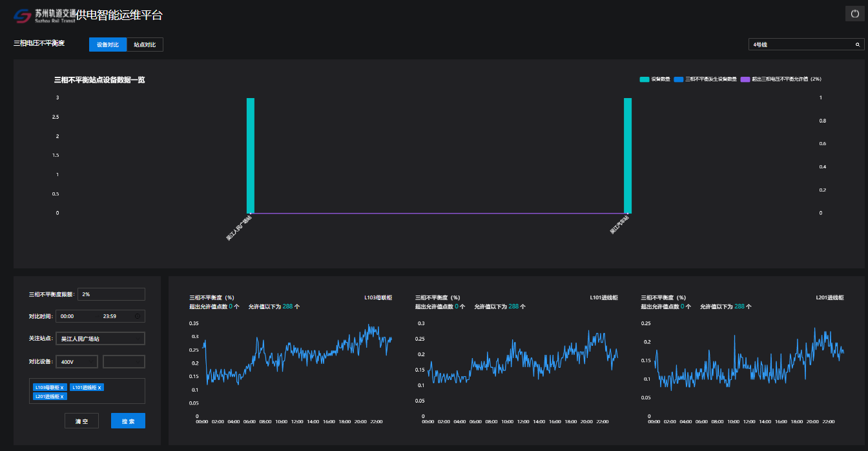This screenshot has width=868, height=451.
Task: Click the 4号线 line search box
Action: click(x=807, y=45)
